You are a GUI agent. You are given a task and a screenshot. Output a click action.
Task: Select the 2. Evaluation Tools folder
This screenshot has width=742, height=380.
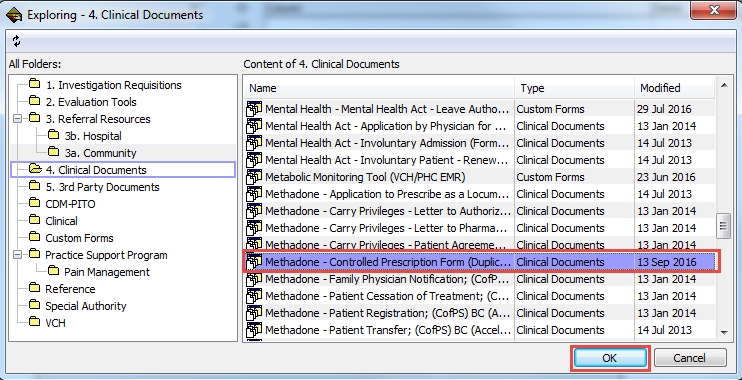click(91, 102)
